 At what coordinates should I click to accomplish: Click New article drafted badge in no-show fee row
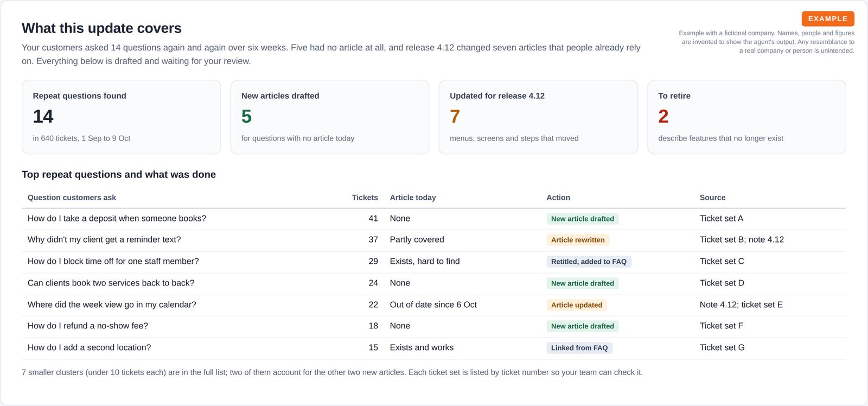(x=583, y=326)
